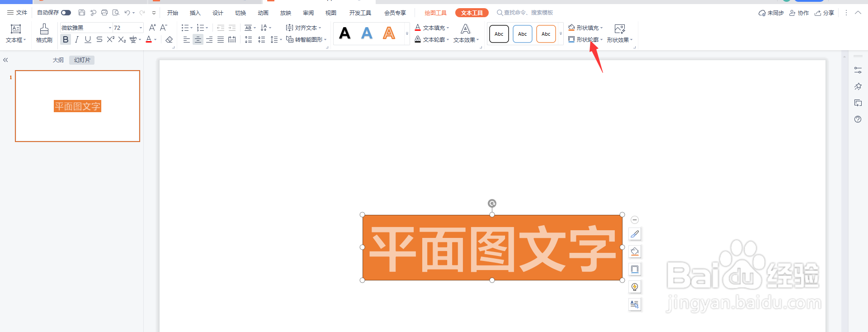Open Text Fill (文本填充) color options
This screenshot has width=868, height=332.
click(432, 28)
